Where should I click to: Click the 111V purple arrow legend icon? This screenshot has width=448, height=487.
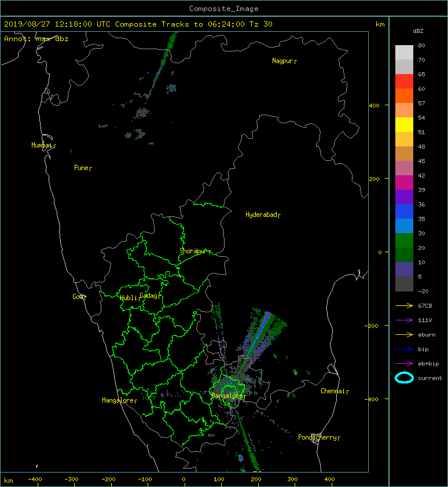404,320
